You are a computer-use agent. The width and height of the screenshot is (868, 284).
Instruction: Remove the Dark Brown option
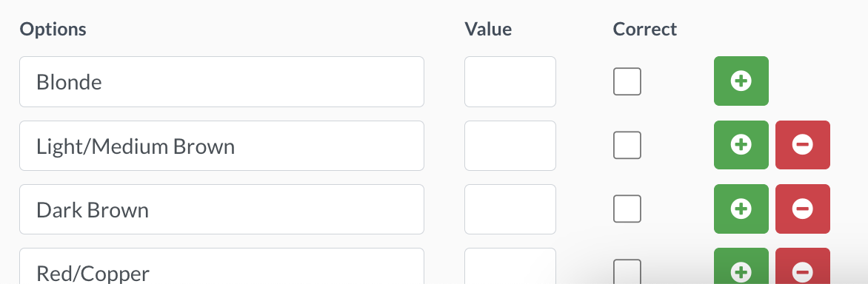802,209
